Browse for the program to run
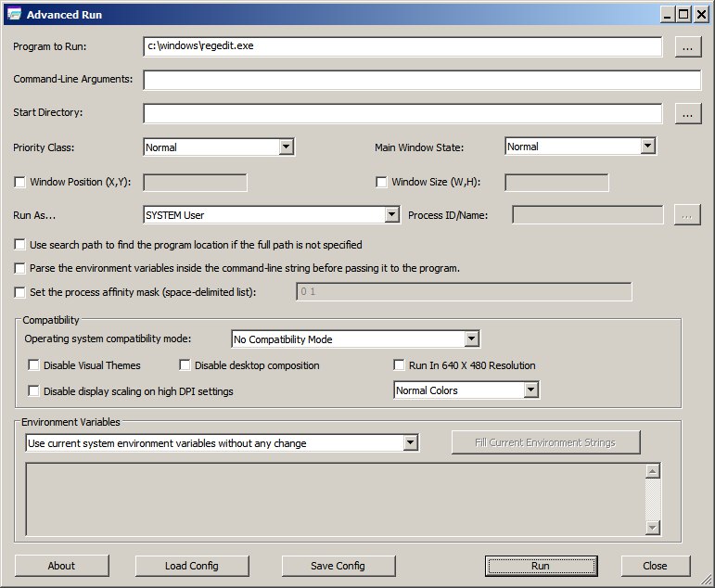Viewport: 715px width, 588px height. 687,47
